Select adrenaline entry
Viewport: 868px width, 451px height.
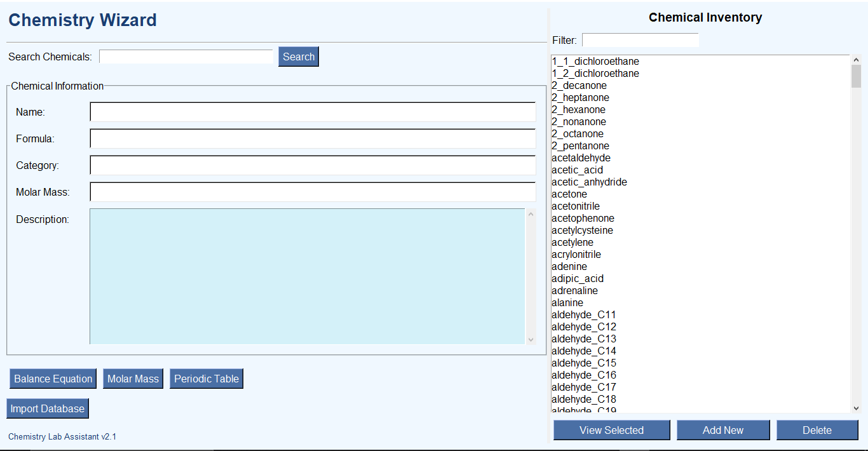(701, 291)
